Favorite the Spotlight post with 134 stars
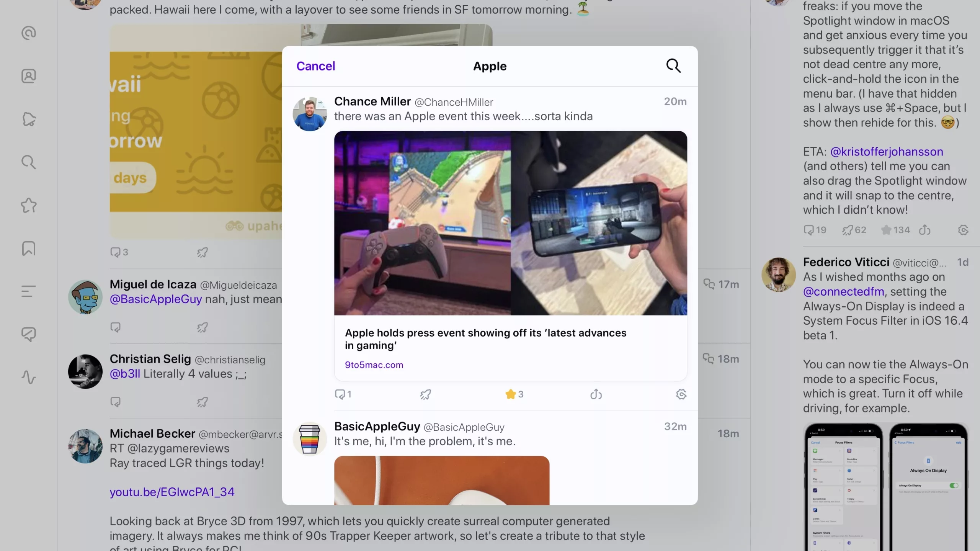 coord(895,230)
